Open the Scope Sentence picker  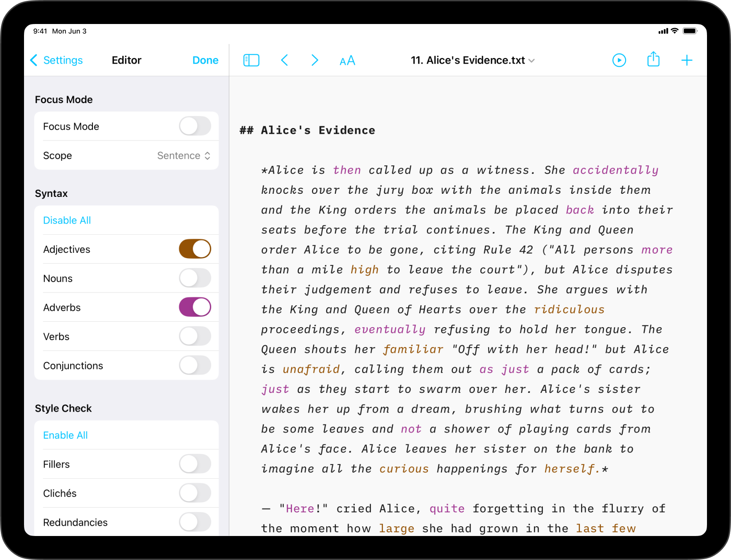click(183, 156)
